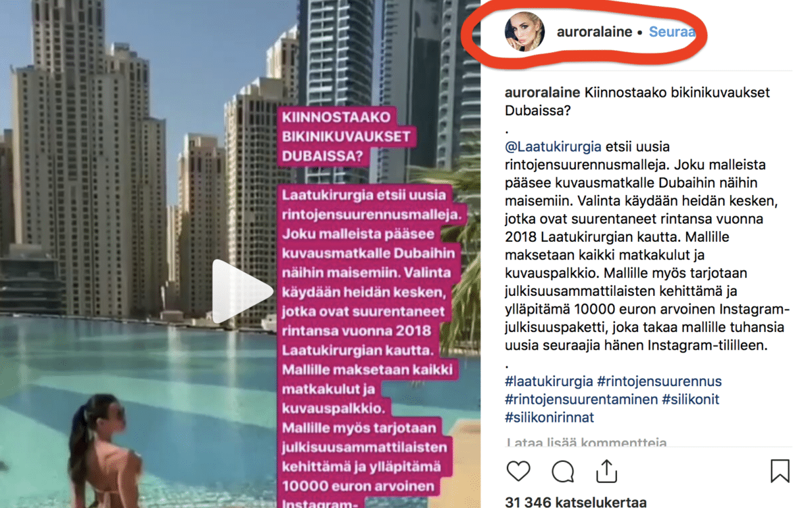Viewport: 812px width, 508px height.
Task: Click auroralaine username in caption
Action: click(543, 92)
